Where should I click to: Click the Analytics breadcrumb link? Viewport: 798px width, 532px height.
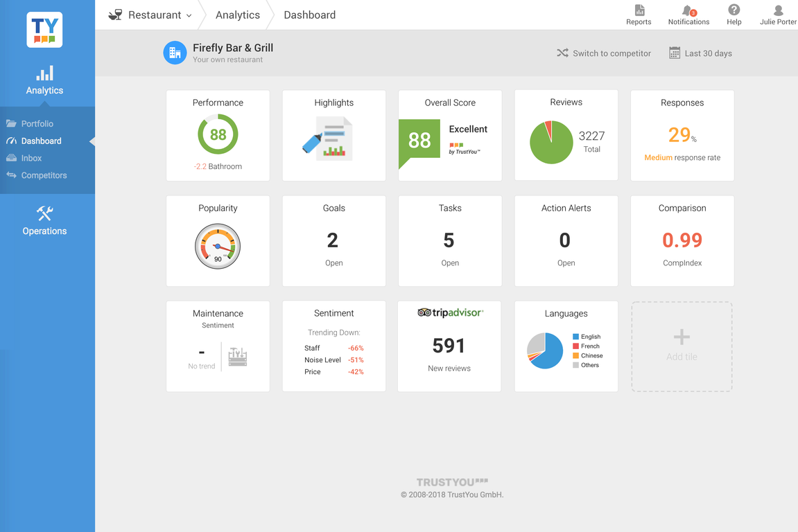[237, 15]
